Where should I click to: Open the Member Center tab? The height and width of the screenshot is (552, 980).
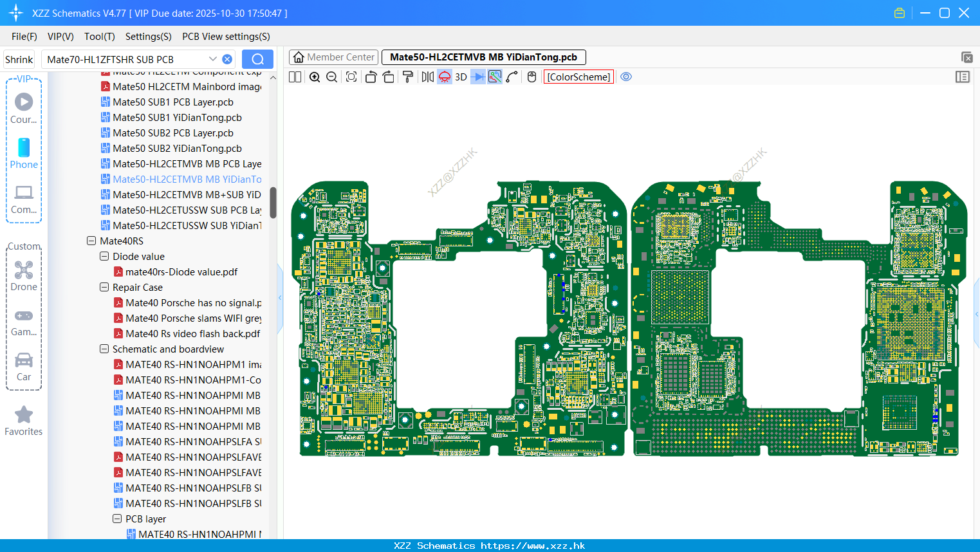[x=333, y=57]
